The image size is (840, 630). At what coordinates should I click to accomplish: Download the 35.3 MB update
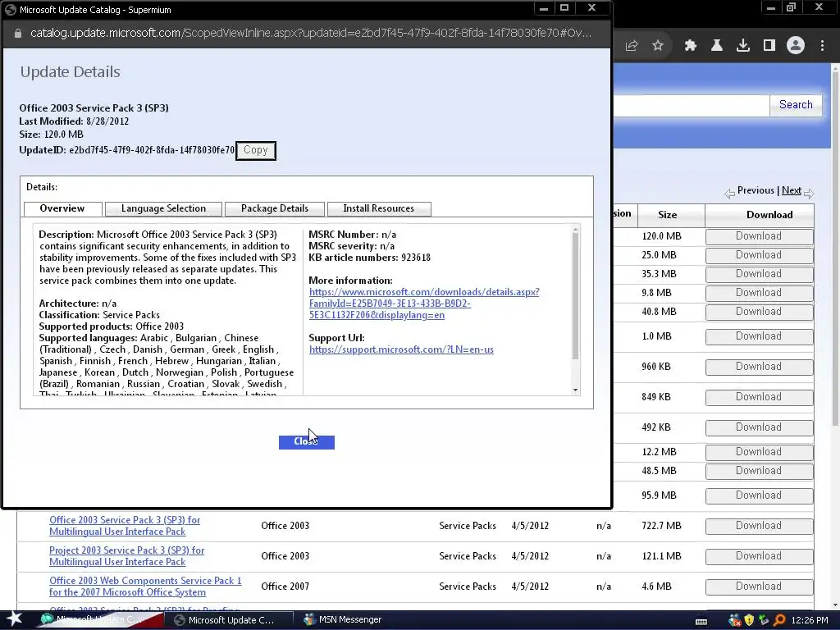[x=759, y=274]
